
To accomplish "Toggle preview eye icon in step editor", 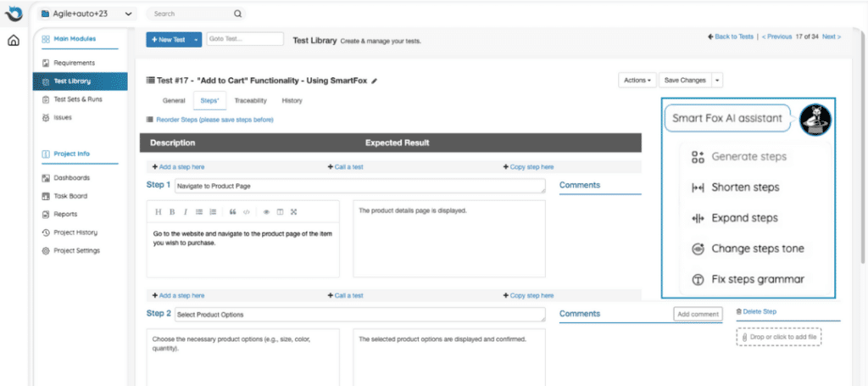I will 266,211.
